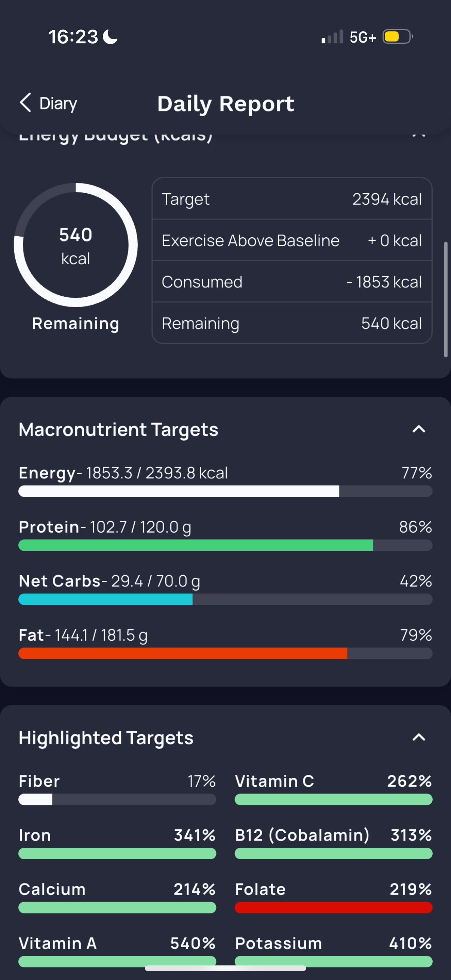Select the Vitamin C 262% target
This screenshot has height=980, width=451.
(x=334, y=789)
